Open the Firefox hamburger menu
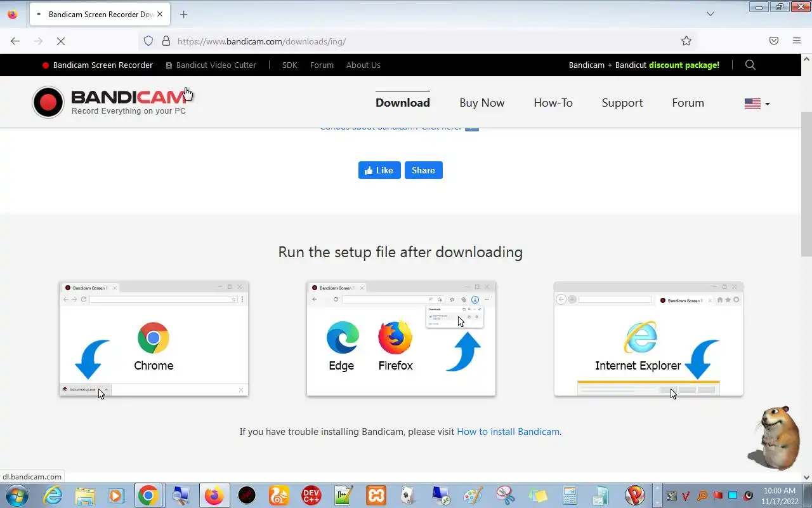 click(x=797, y=41)
